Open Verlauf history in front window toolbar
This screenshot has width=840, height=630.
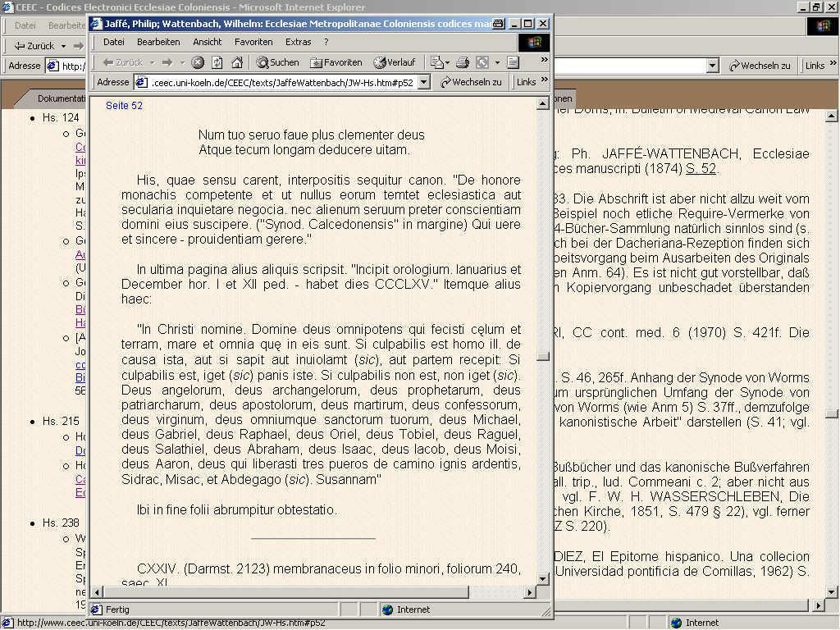395,62
